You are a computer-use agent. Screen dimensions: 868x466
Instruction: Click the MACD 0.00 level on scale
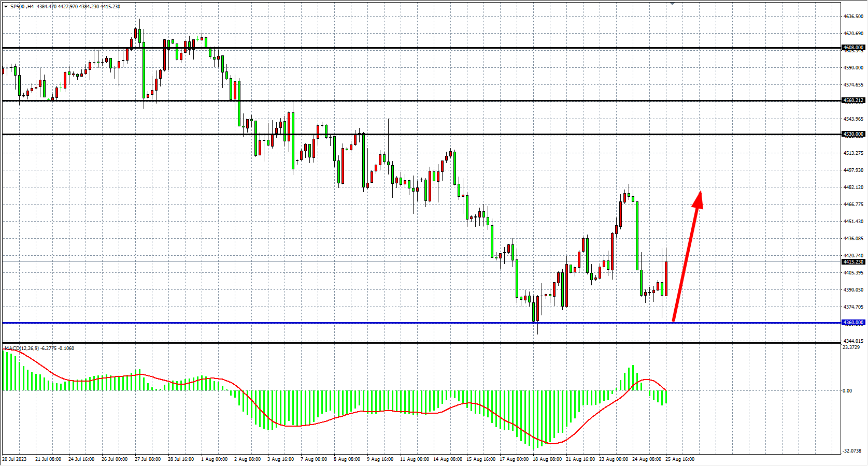tap(847, 391)
